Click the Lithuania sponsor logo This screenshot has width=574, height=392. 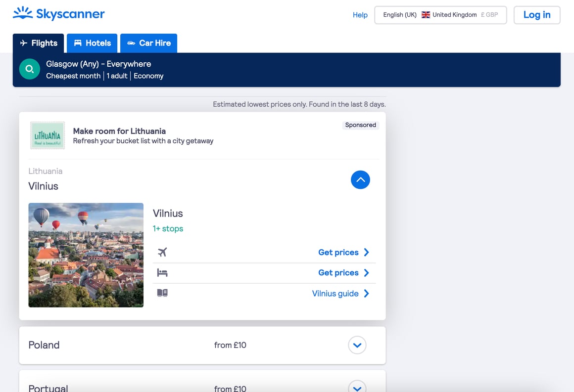[48, 135]
